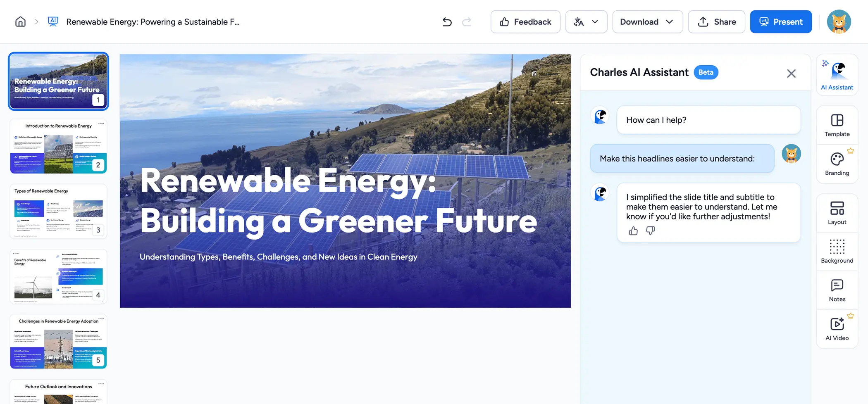This screenshot has width=868, height=404.
Task: Click the home icon in breadcrumb
Action: click(x=20, y=21)
